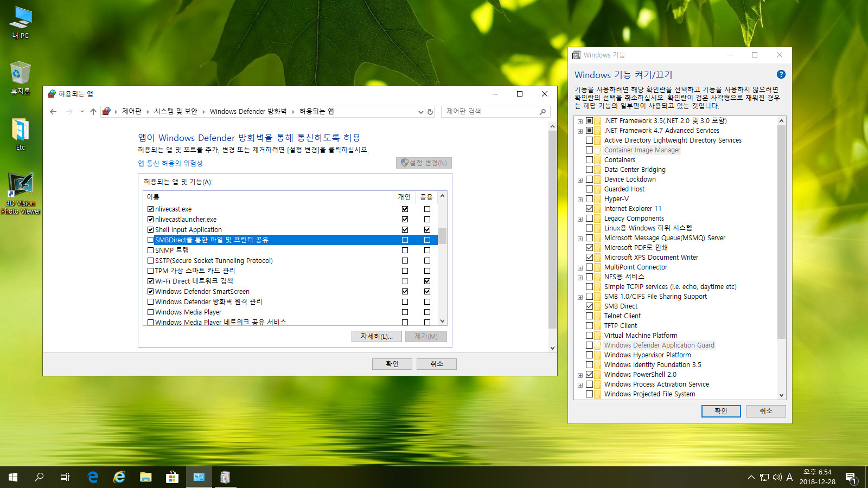This screenshot has height=488, width=868.
Task: Click the Windows features list scrollbar thumb
Action: pos(781,232)
